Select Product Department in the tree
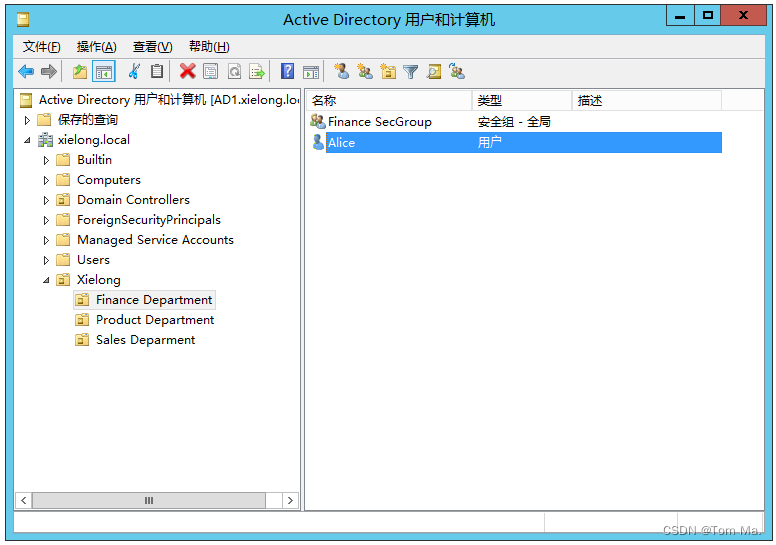 coord(155,320)
